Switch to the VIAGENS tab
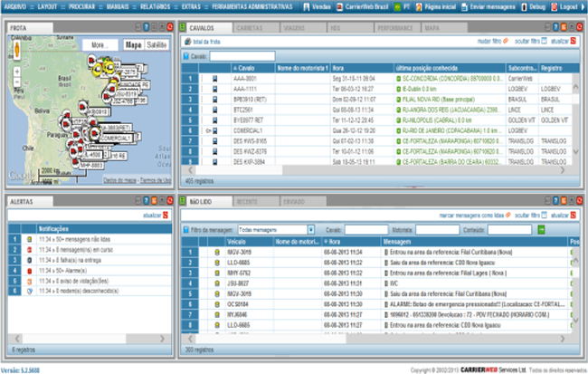The width and height of the screenshot is (588, 374). (303, 28)
